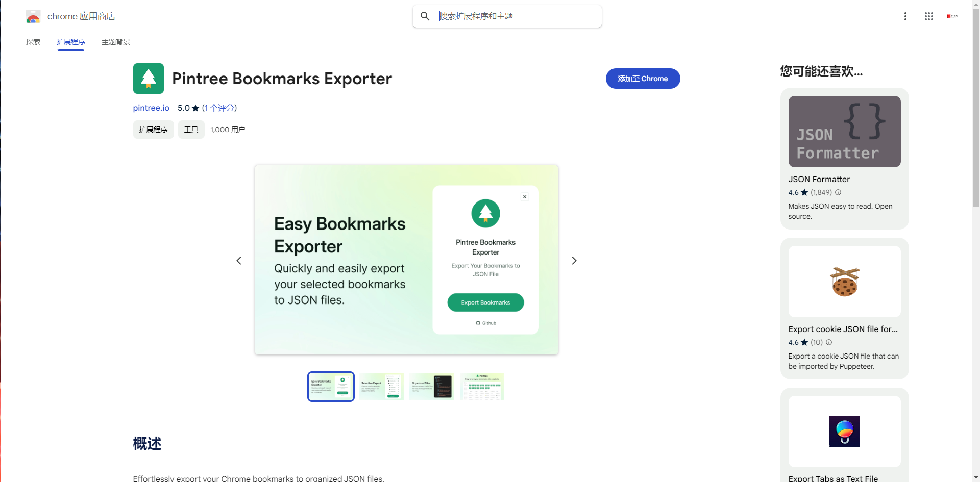Click the rating star next to 5.0
980x482 pixels.
click(x=195, y=108)
